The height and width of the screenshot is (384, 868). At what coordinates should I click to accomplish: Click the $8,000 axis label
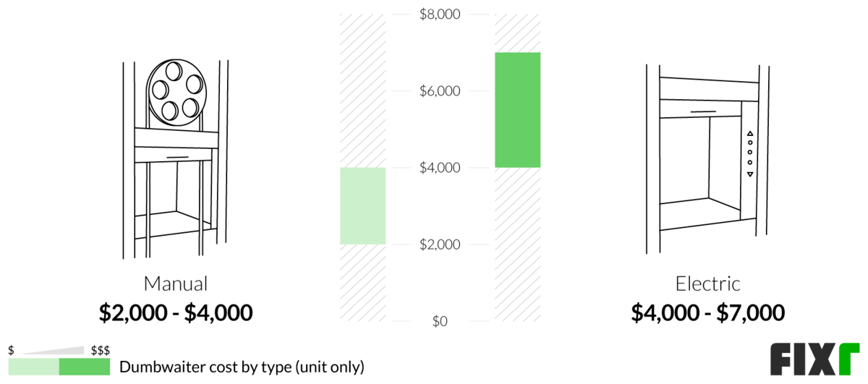tap(440, 14)
